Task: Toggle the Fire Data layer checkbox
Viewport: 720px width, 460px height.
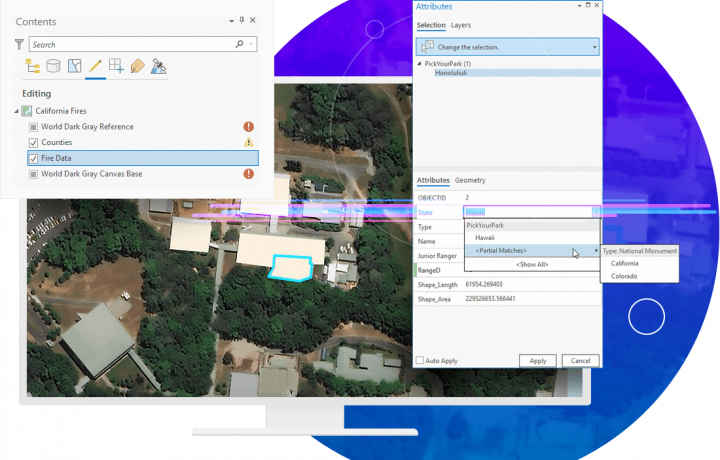Action: pos(33,158)
